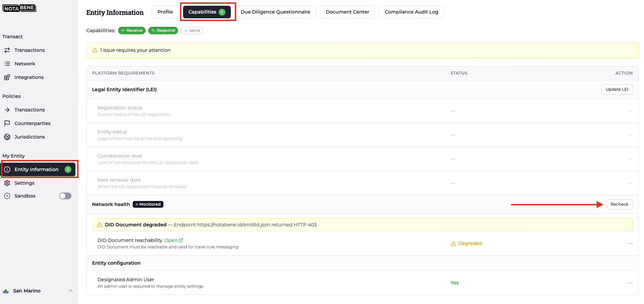The width and height of the screenshot is (644, 304).
Task: Click the Respond capability pill
Action: [163, 31]
